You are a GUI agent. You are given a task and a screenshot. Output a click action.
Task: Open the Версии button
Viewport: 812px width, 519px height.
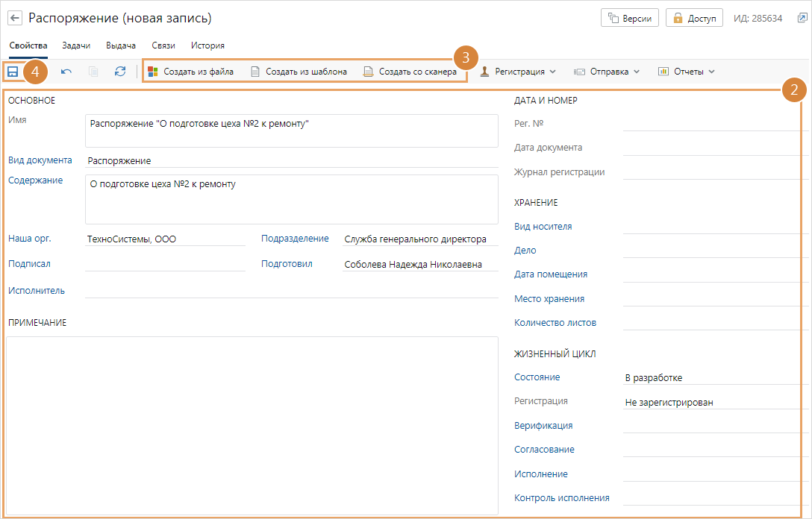click(x=630, y=18)
